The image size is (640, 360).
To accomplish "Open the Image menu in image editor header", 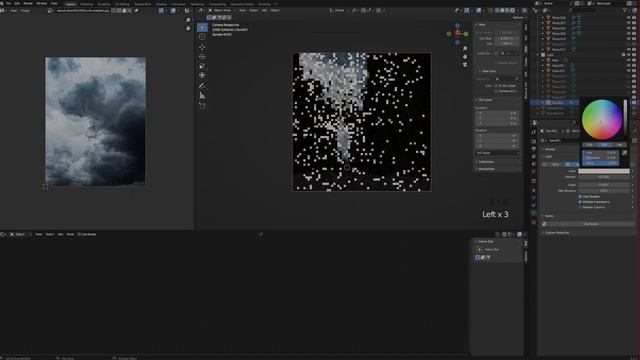I will pyautogui.click(x=25, y=11).
